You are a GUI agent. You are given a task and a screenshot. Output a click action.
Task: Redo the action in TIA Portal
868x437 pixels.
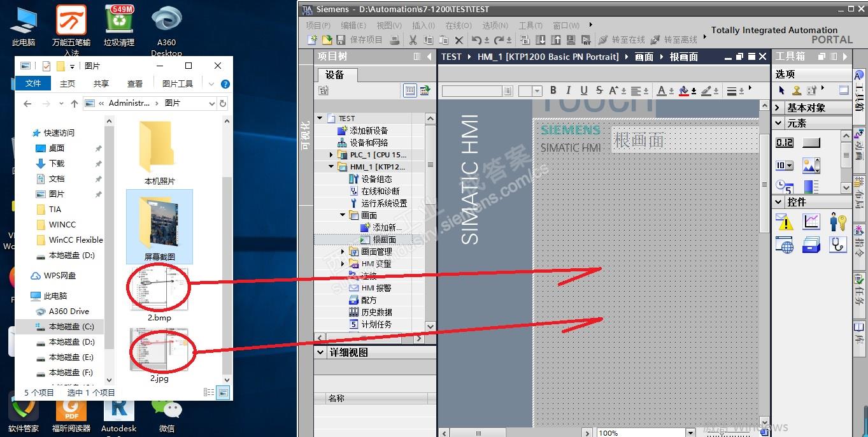click(498, 39)
